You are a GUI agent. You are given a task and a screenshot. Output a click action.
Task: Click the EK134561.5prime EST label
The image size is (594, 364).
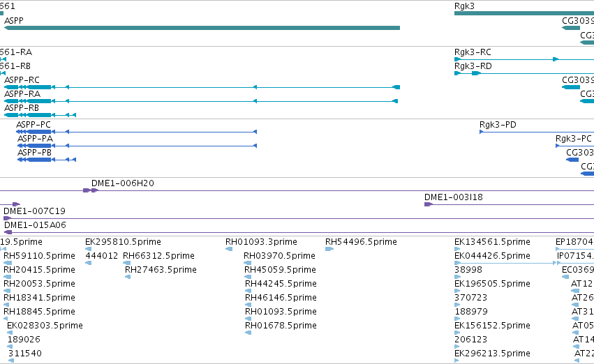point(492,242)
